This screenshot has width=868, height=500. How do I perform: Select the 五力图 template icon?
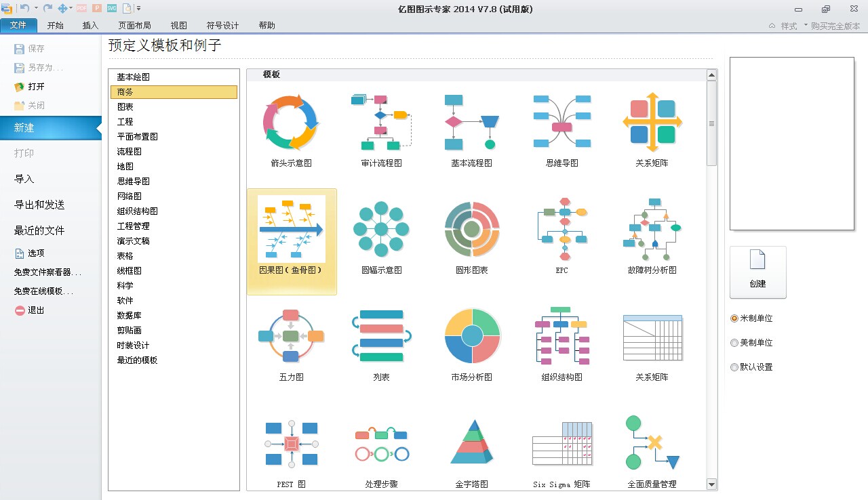(x=291, y=336)
